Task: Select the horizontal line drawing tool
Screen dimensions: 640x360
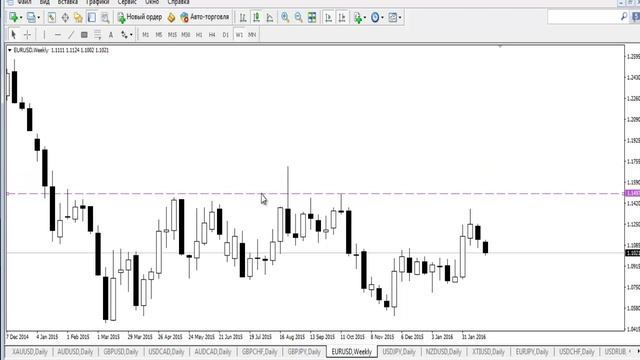Action: click(58, 35)
